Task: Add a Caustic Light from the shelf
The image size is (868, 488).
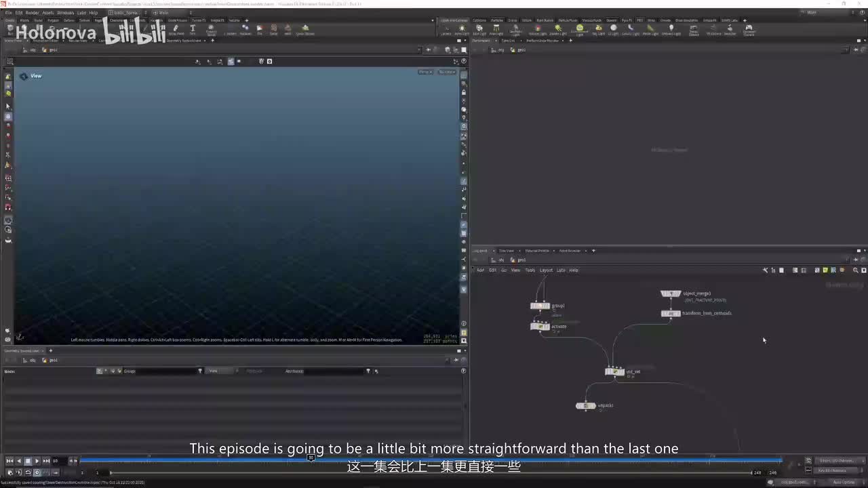Action: click(631, 30)
